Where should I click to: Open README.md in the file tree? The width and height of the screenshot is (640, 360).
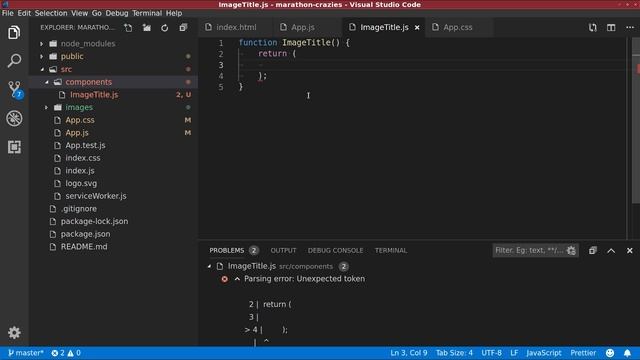[x=84, y=247]
